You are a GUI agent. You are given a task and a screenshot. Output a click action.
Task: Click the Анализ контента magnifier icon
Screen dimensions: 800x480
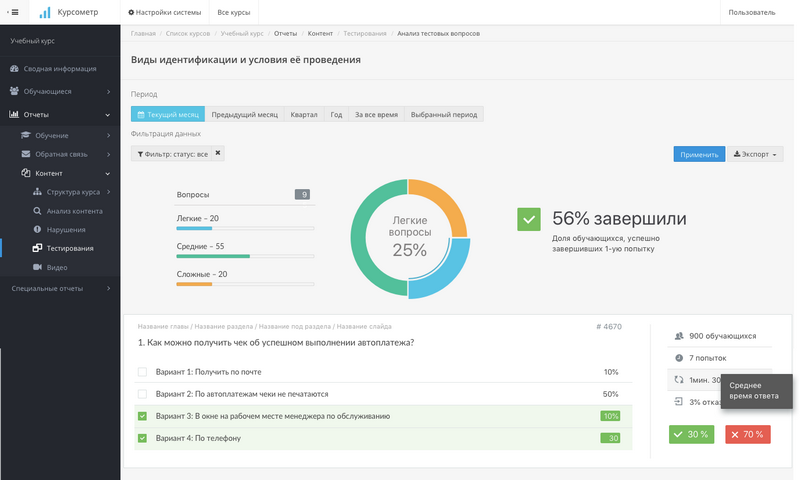[x=37, y=211]
